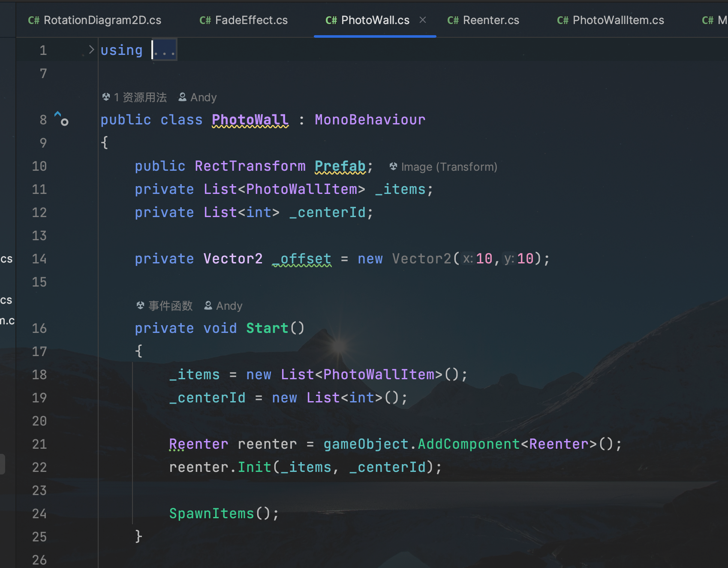Switch to the RotationDiagram2D.cs tab
Viewport: 728px width, 568px height.
click(94, 20)
